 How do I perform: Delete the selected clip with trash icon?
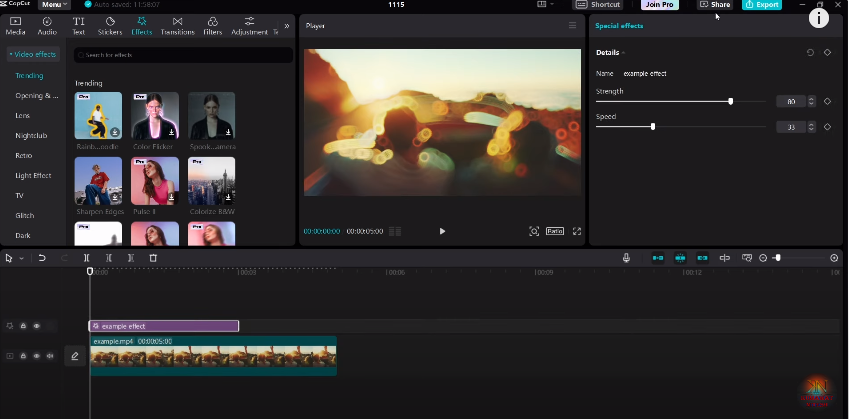pyautogui.click(x=153, y=258)
